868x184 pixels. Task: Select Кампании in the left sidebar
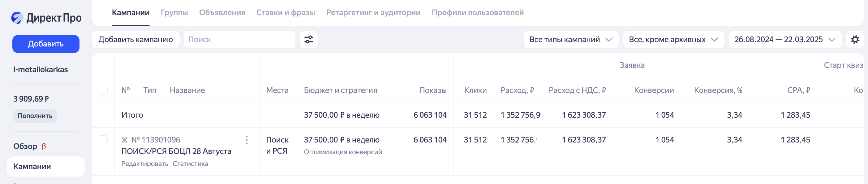32,166
